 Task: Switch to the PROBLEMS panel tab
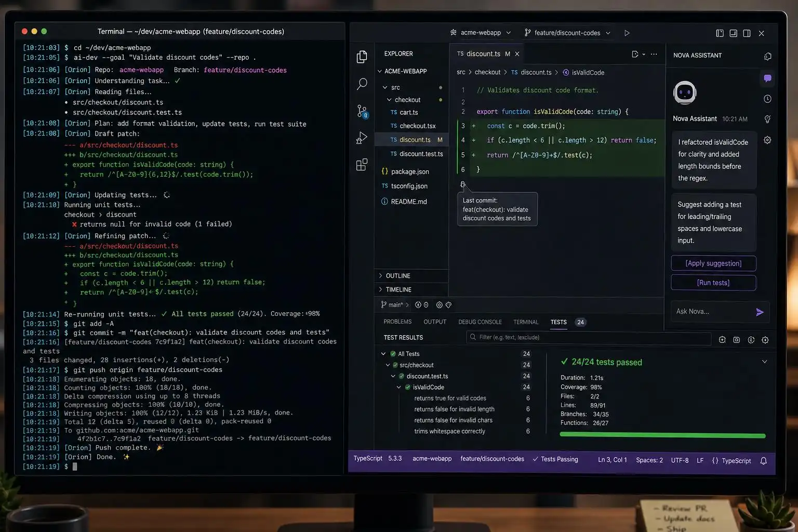(397, 322)
